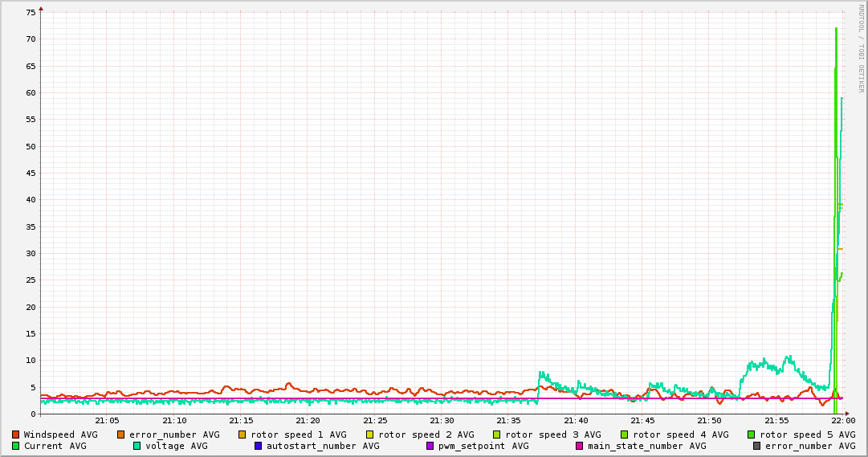Select the blue autostart_number AVG swatch
The width and height of the screenshot is (868, 457).
coord(259,446)
